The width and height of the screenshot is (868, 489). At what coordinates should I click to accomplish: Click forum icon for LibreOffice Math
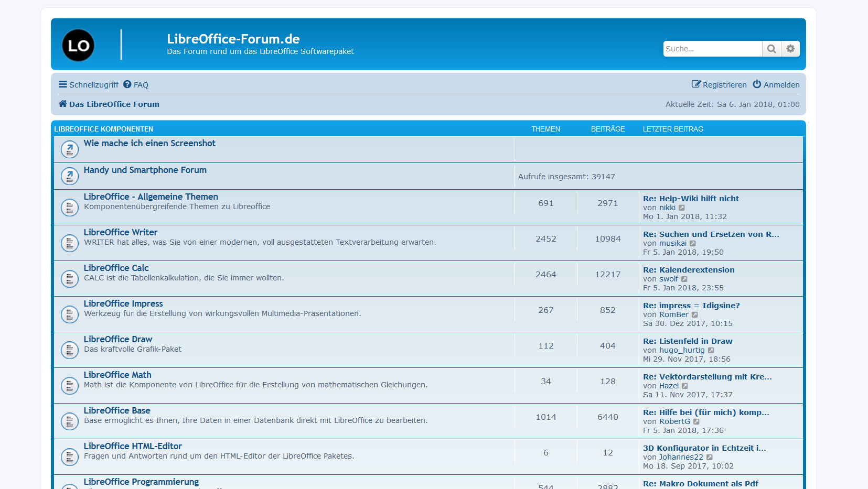coord(70,386)
